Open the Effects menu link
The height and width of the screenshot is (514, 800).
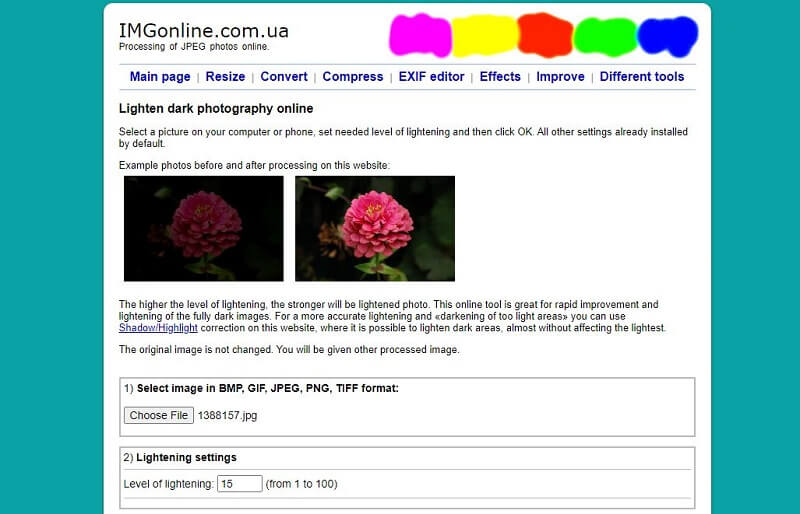[500, 77]
